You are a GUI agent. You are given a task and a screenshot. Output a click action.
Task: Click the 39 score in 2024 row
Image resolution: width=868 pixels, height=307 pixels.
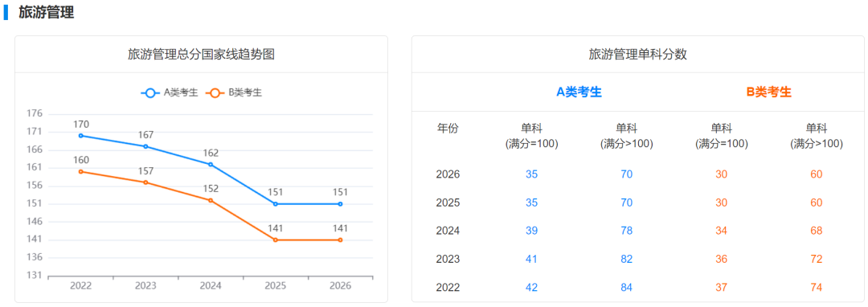pos(531,231)
